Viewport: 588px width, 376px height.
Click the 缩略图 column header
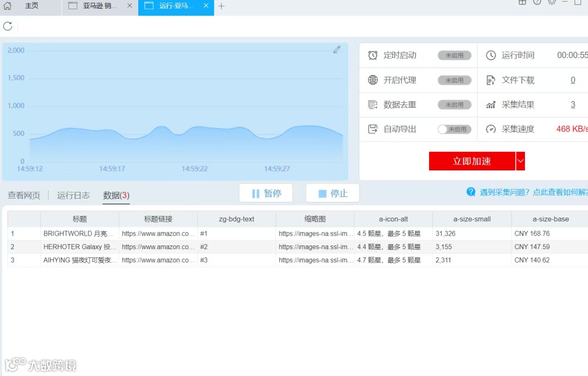tap(315, 219)
